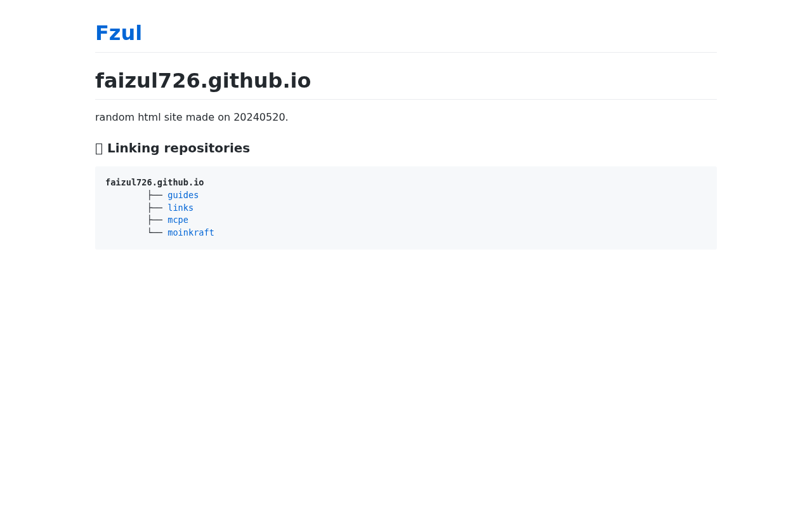Click the faizul726.github.io main heading
The image size is (812, 508).
pyautogui.click(x=203, y=81)
